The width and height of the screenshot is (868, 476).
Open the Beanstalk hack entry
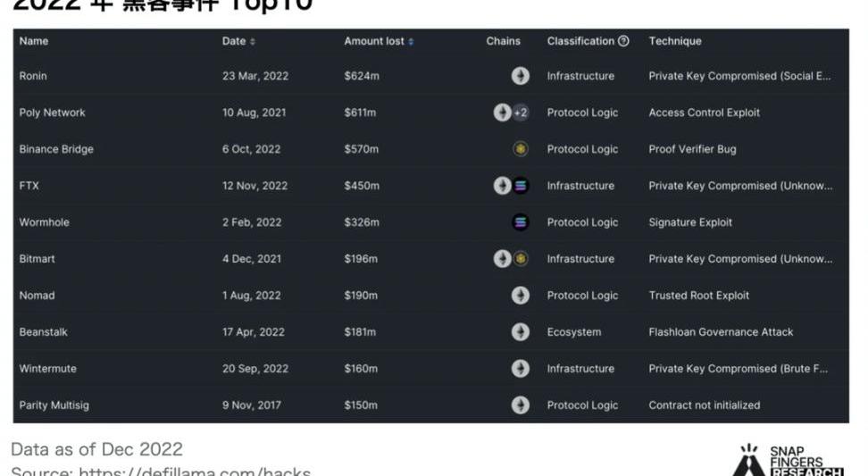tap(43, 332)
